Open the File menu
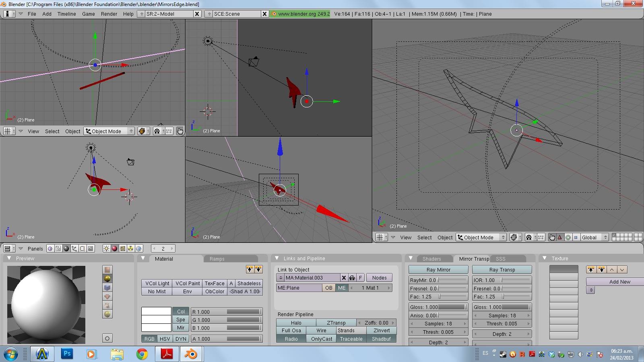This screenshot has height=362, width=644. pos(32,14)
